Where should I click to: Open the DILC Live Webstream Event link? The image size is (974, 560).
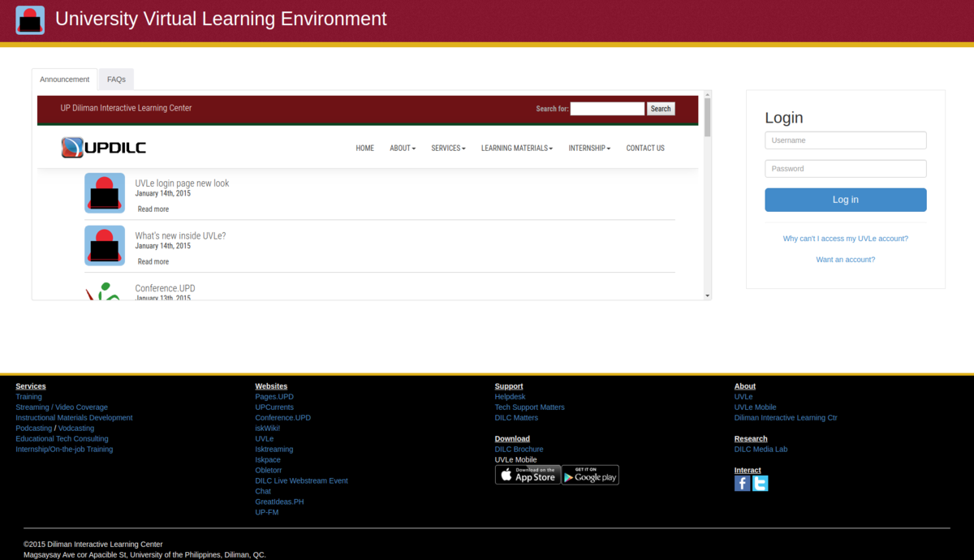(301, 480)
